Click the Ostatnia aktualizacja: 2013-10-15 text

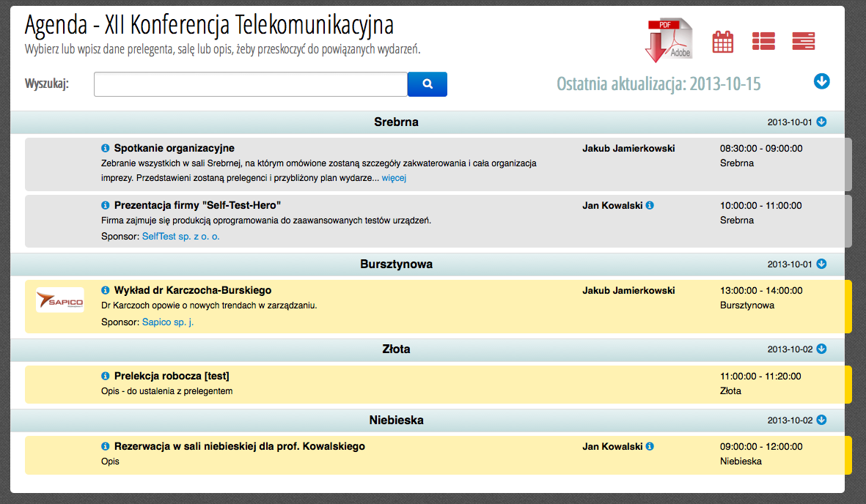658,84
